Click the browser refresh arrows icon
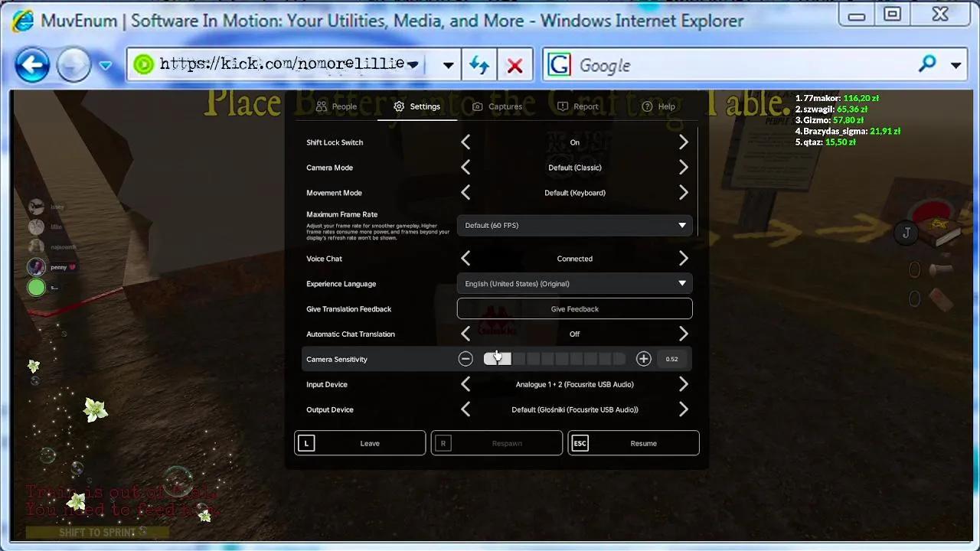This screenshot has height=551, width=980. pos(479,66)
